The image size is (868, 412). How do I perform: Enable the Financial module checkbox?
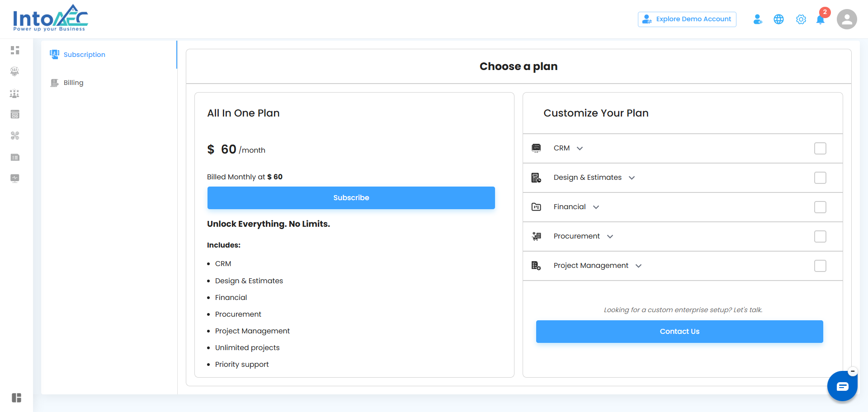pyautogui.click(x=820, y=207)
